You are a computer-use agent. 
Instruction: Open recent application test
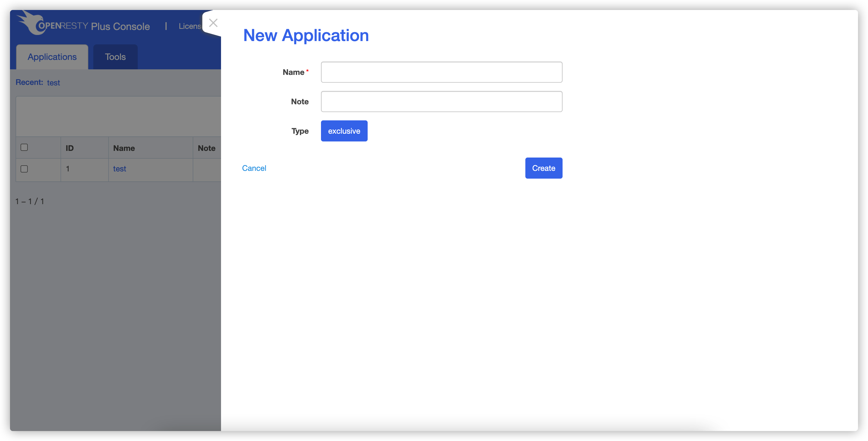point(53,83)
